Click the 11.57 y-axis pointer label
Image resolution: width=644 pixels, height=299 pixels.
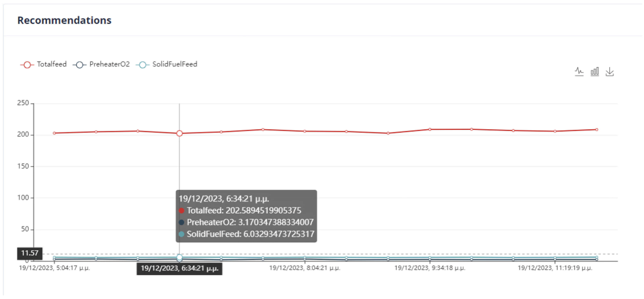click(30, 253)
